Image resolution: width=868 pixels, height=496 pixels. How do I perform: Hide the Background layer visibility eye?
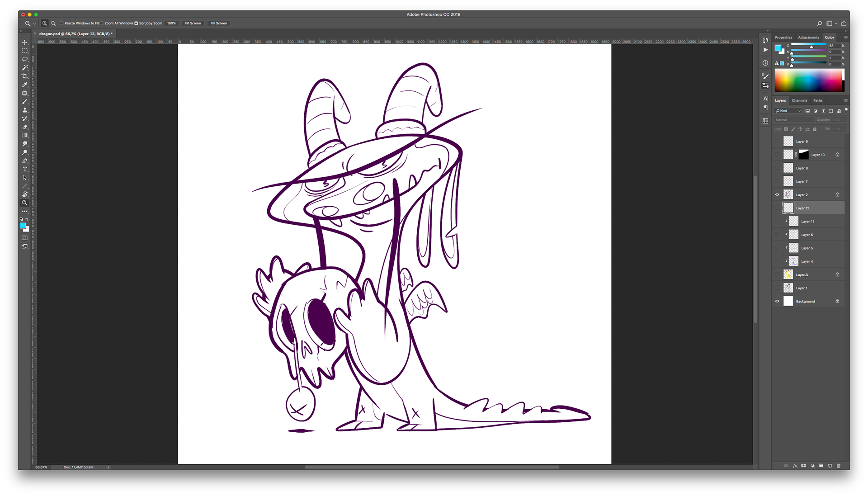pyautogui.click(x=777, y=302)
